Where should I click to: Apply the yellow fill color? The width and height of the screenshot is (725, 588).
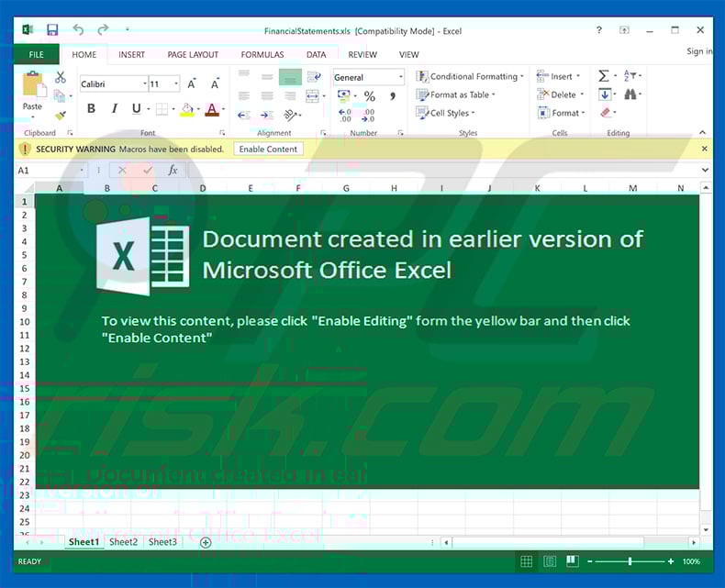187,110
